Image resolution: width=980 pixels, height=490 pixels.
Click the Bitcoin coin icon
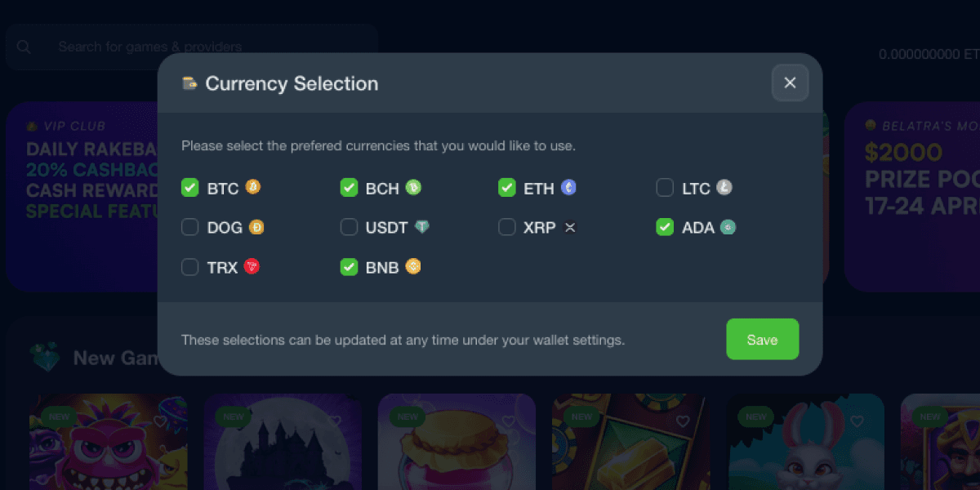click(253, 188)
